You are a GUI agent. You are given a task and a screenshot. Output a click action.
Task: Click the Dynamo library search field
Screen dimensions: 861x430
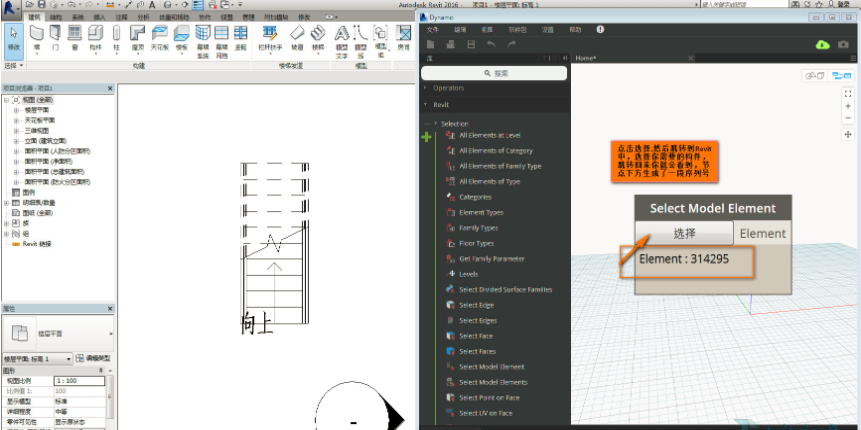click(494, 73)
